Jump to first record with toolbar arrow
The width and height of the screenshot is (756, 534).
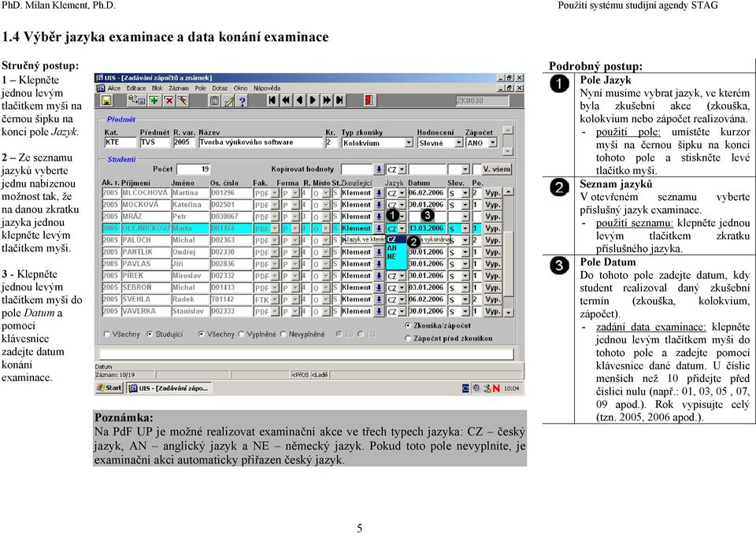click(x=272, y=100)
